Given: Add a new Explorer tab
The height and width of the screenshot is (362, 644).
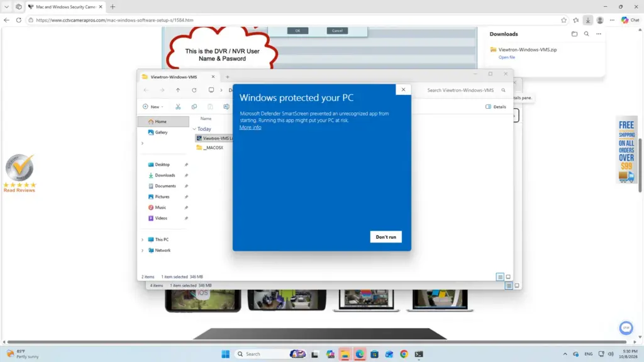Looking at the screenshot, I should (228, 77).
